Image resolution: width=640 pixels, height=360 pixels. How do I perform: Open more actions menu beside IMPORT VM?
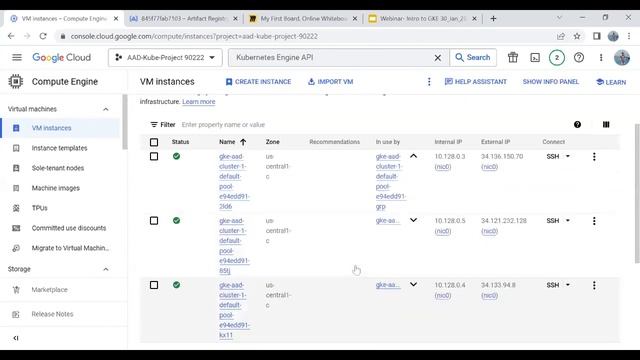[x=429, y=82]
